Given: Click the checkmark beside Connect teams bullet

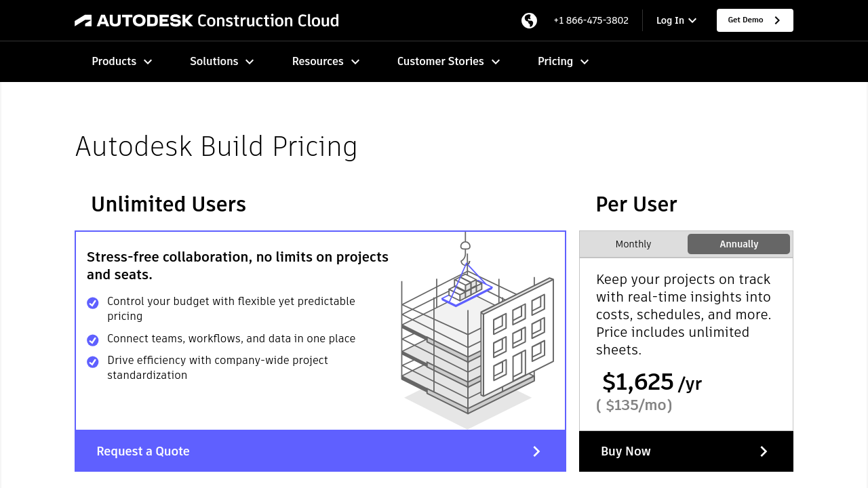Looking at the screenshot, I should click(x=93, y=340).
